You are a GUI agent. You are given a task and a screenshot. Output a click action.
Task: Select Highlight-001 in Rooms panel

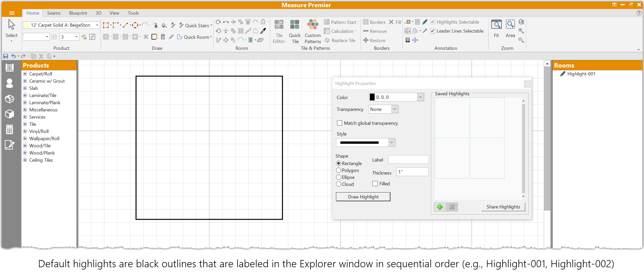pyautogui.click(x=581, y=74)
